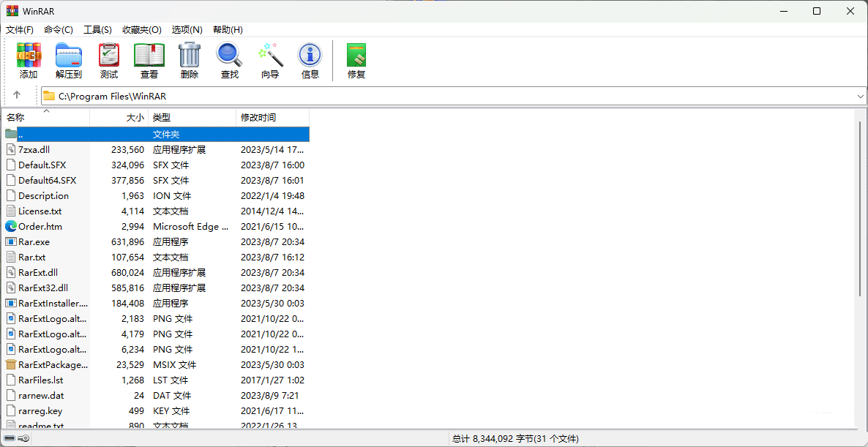Click the key icon in the status bar
868x447 pixels.
tap(23, 439)
